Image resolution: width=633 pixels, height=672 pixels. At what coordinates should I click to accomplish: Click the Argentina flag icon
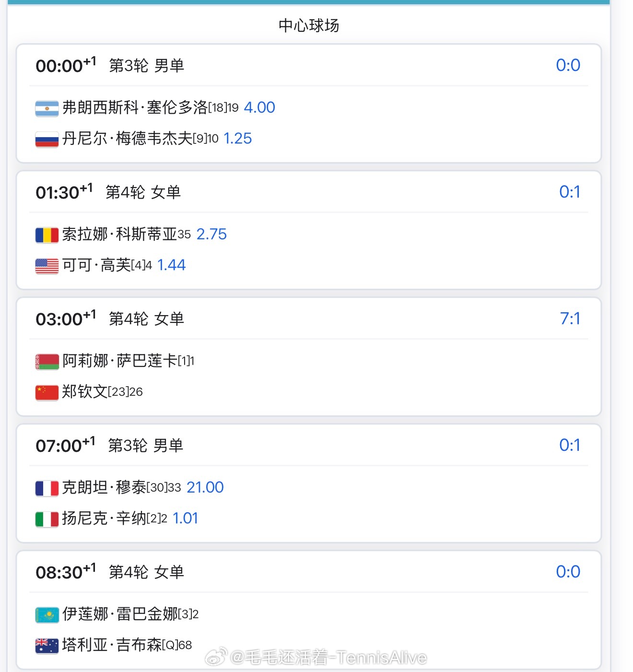coord(47,108)
